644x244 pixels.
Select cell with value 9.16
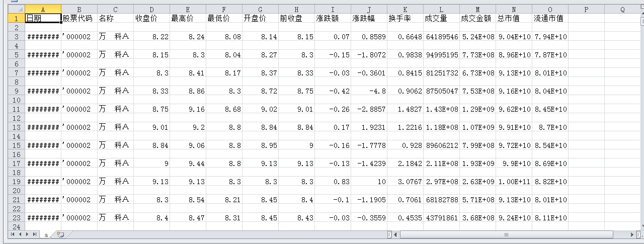188,109
